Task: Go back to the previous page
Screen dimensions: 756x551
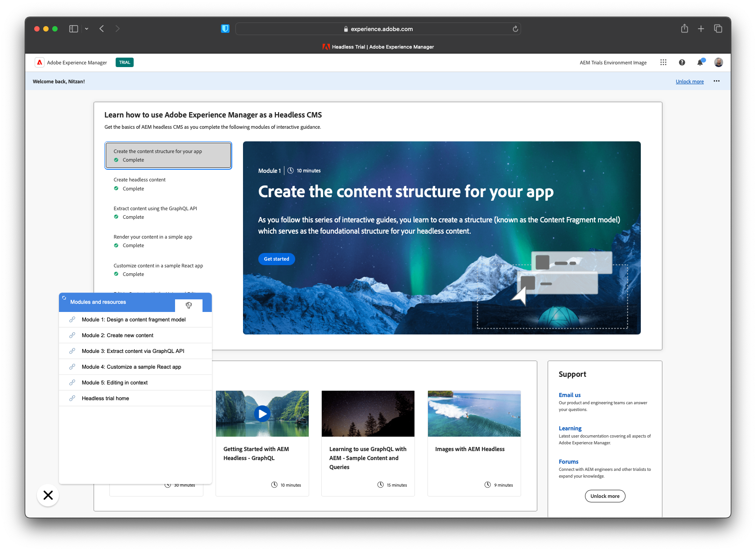Action: click(x=102, y=29)
